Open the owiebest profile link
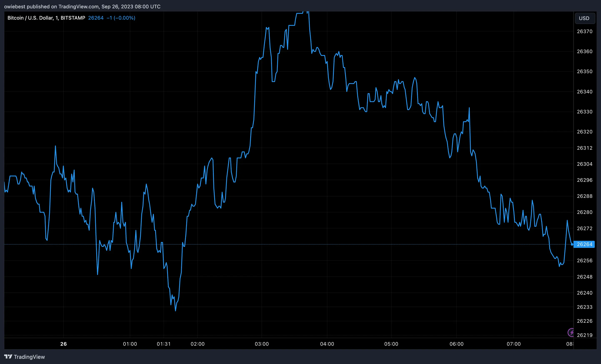 tap(15, 7)
